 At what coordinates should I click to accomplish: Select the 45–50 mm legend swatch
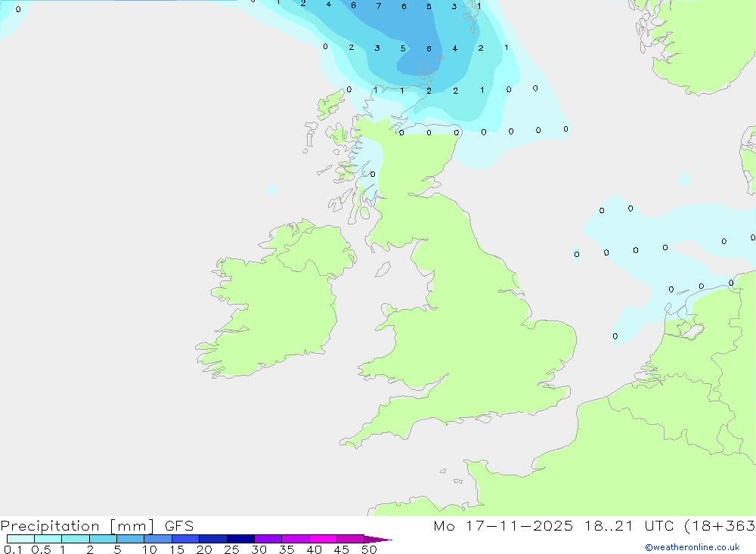point(351,539)
